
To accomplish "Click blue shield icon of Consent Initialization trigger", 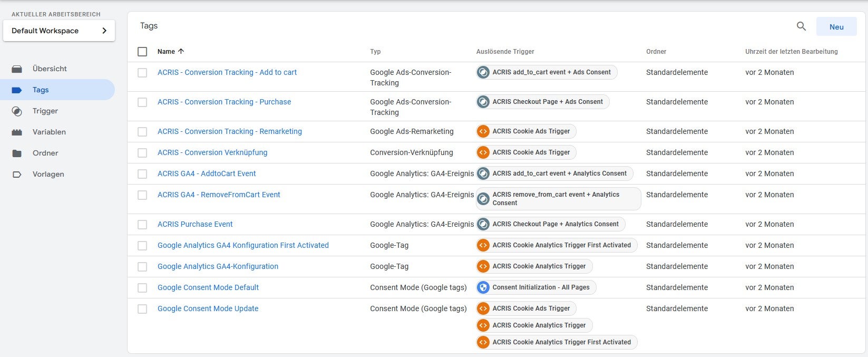I will pyautogui.click(x=483, y=287).
